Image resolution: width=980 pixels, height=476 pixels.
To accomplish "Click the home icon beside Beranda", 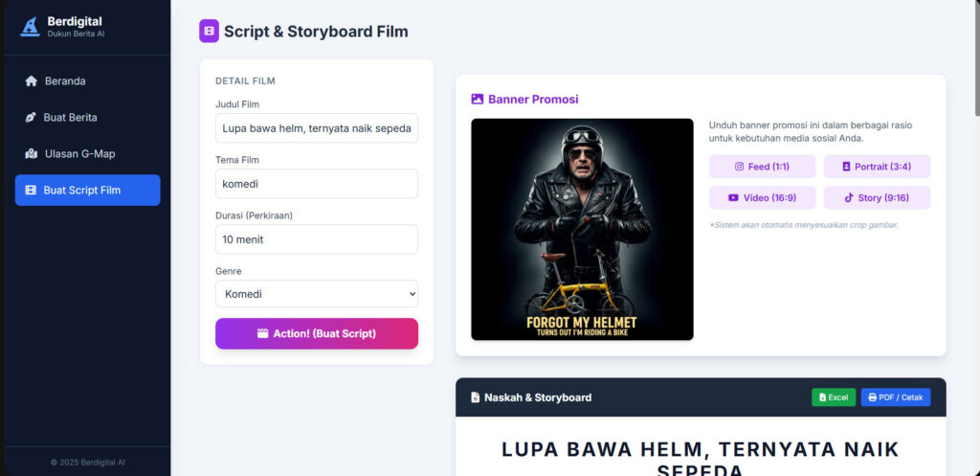I will coord(32,81).
